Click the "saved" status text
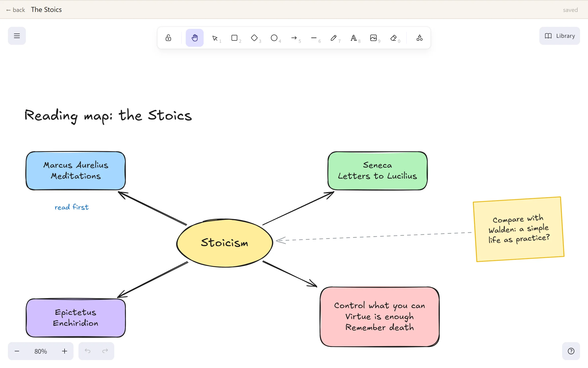The image size is (588, 368). point(570,10)
